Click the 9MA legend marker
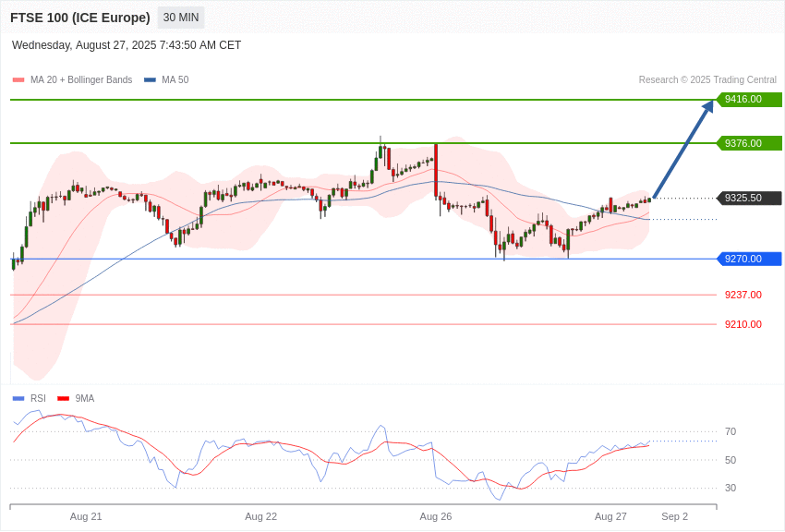The width and height of the screenshot is (785, 532). click(x=83, y=398)
